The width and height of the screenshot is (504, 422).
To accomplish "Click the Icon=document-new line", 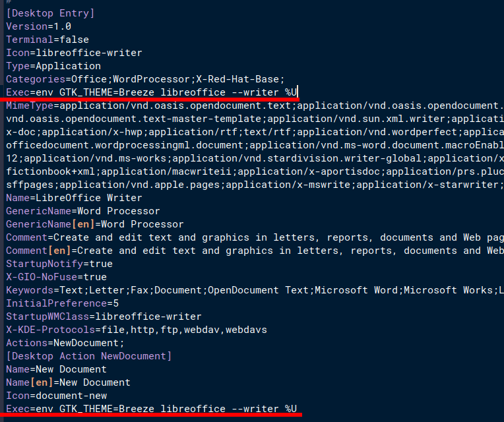I will point(56,395).
